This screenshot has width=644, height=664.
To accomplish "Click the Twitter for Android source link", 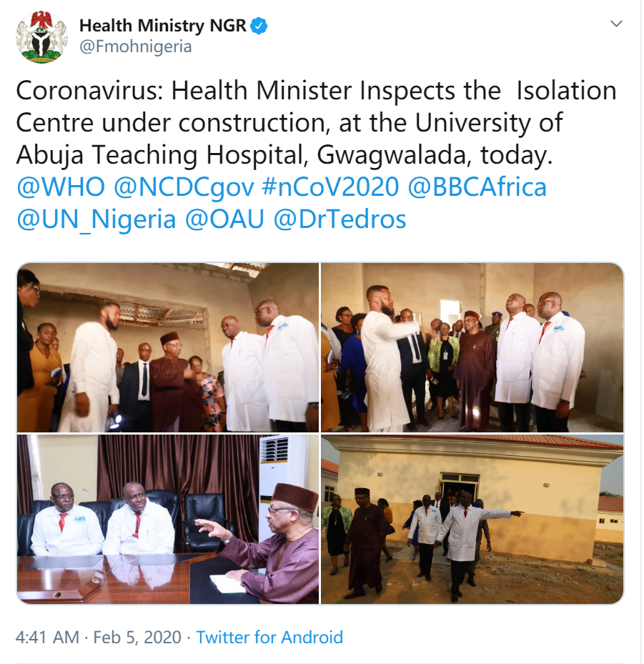I will click(269, 637).
